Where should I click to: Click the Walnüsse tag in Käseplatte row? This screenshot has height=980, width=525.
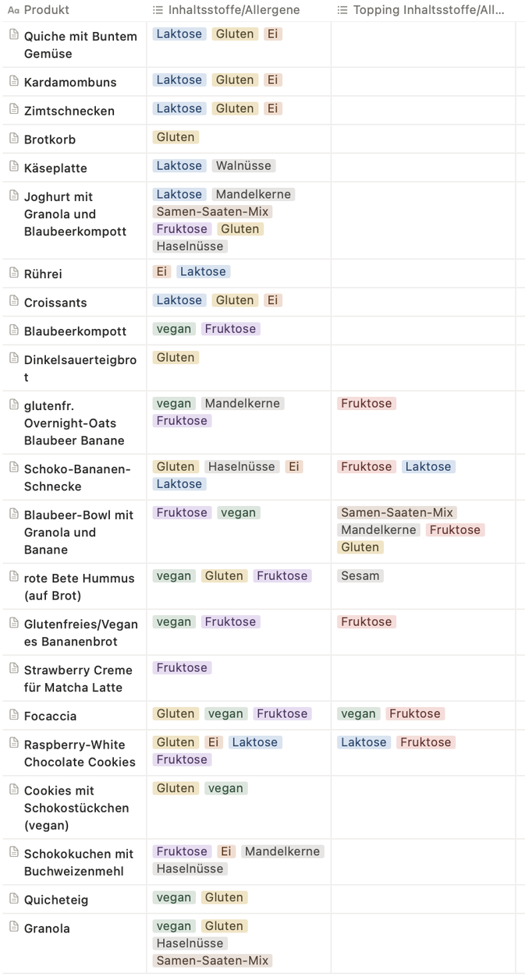(x=243, y=165)
